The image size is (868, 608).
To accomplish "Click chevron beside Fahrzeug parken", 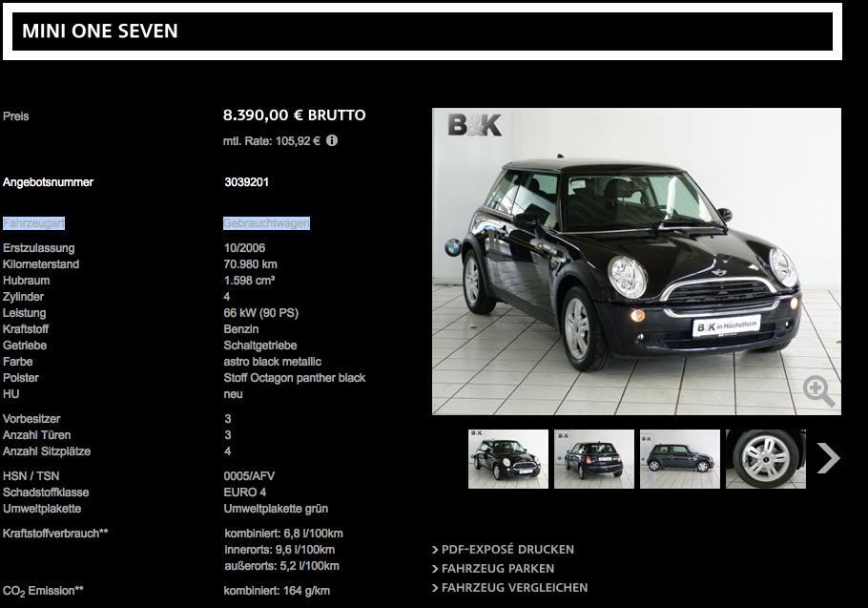I will point(435,569).
